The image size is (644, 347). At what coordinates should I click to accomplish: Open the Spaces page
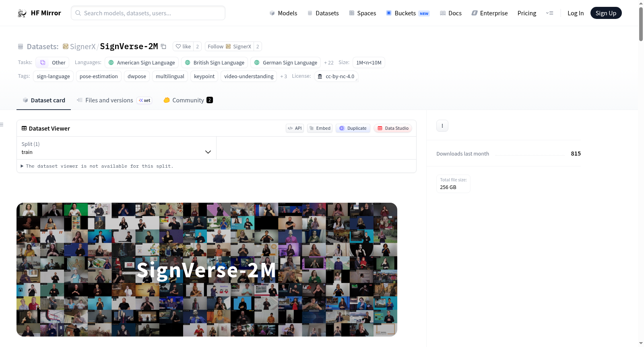pos(363,13)
